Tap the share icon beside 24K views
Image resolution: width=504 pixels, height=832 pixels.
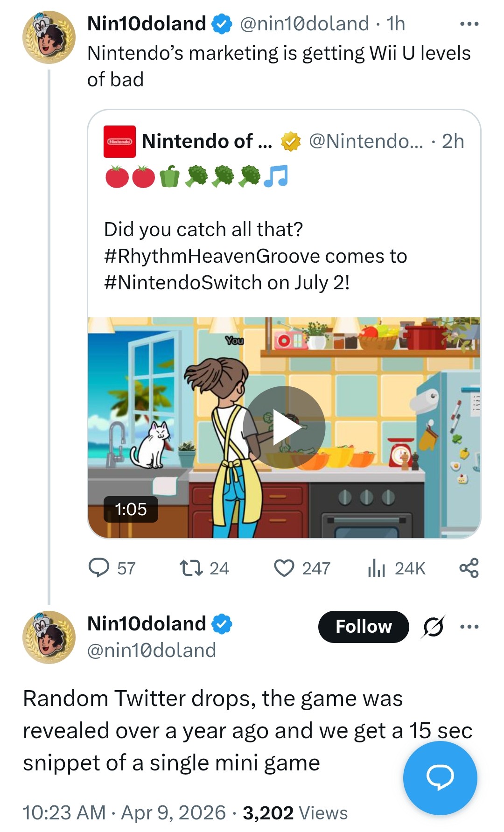click(x=469, y=568)
